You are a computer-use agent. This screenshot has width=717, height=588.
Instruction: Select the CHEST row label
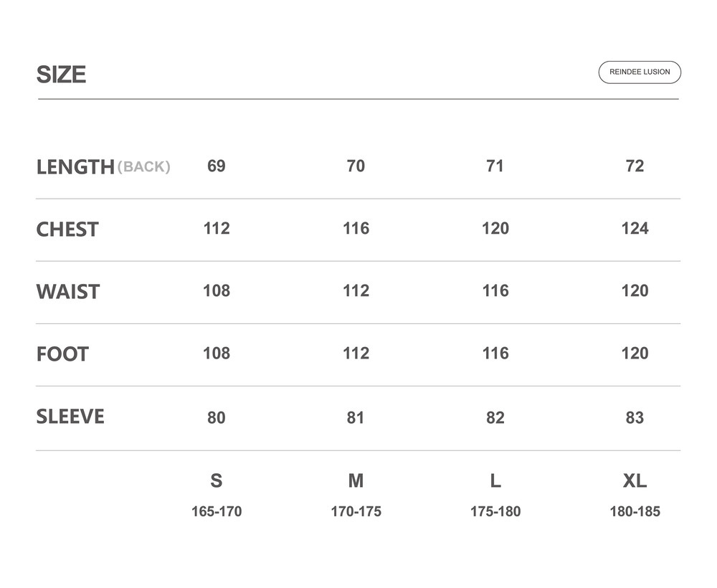67,229
